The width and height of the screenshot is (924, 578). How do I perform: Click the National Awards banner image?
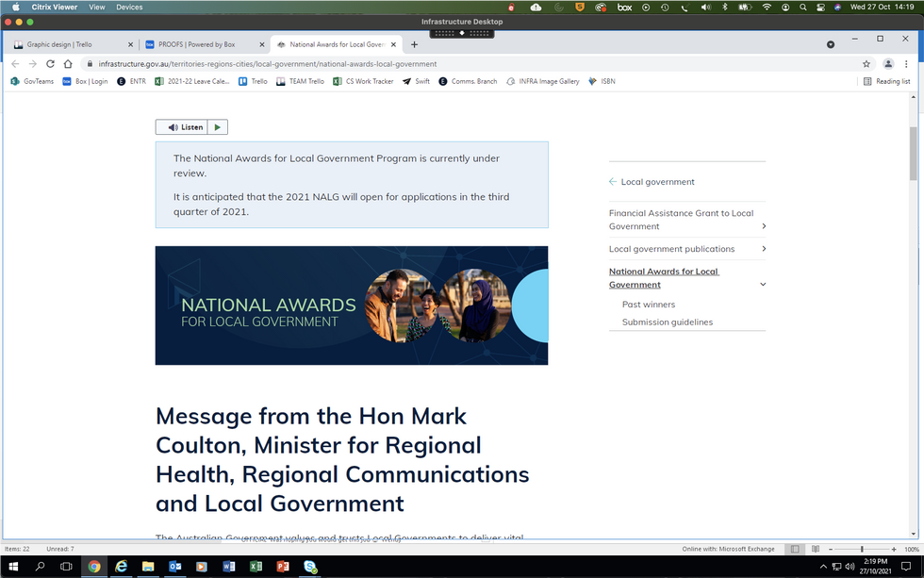point(352,306)
